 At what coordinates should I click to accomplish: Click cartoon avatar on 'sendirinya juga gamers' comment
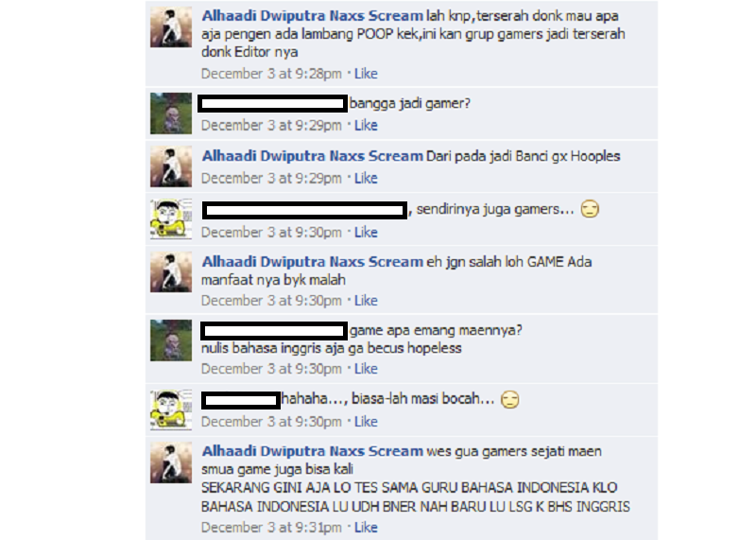[x=171, y=219]
